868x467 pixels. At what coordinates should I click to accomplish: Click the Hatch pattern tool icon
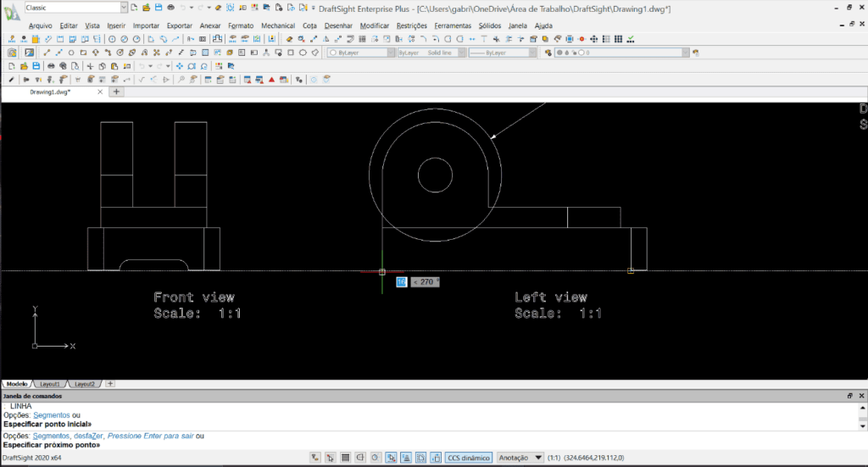(204, 53)
